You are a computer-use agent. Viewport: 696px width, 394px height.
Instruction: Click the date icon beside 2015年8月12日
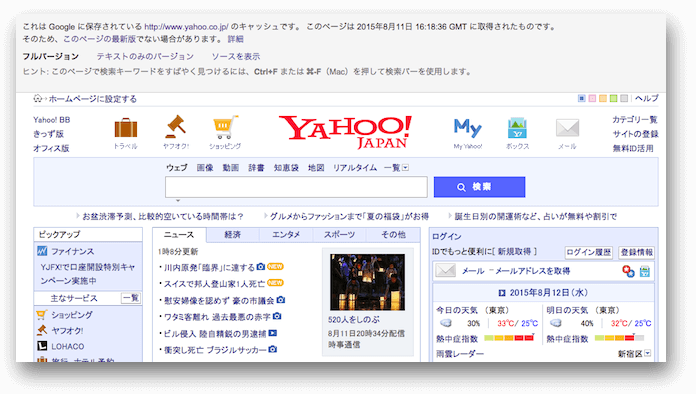pyautogui.click(x=502, y=293)
